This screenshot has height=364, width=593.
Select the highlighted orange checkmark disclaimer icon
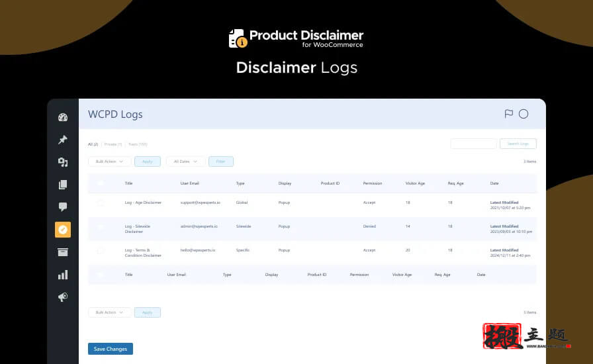(x=63, y=230)
